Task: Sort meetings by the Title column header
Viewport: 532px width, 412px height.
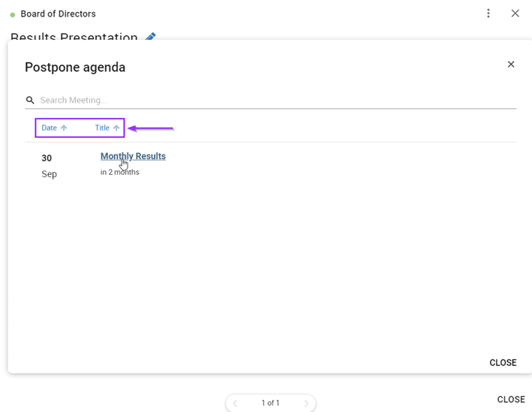Action: (x=102, y=128)
